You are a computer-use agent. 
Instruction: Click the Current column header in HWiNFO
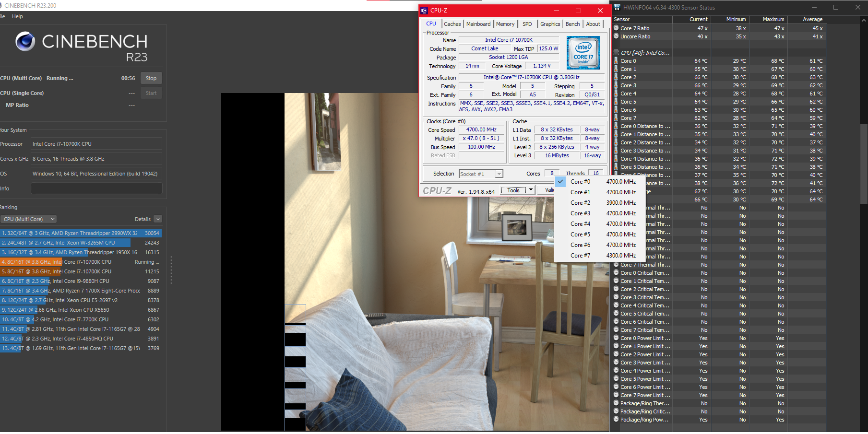click(691, 19)
